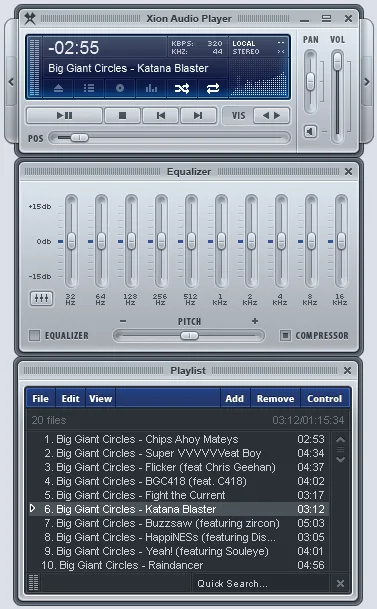The image size is (377, 609).
Task: Clear quick search with the X button
Action: pyautogui.click(x=340, y=583)
